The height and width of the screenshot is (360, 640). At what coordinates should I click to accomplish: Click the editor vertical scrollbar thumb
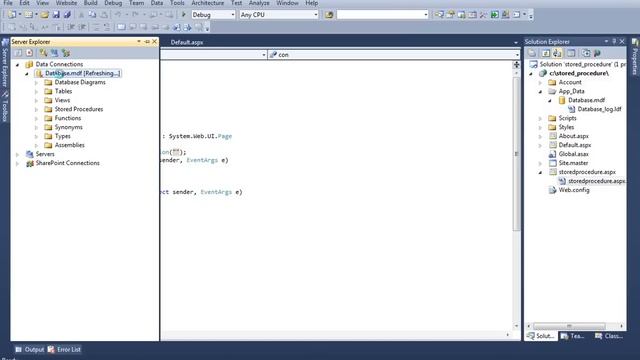click(516, 154)
